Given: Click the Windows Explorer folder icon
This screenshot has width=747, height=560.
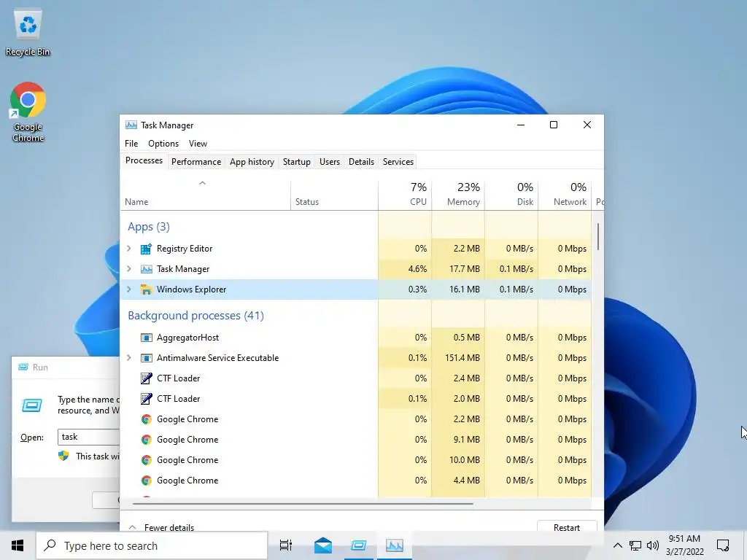Looking at the screenshot, I should pos(146,289).
